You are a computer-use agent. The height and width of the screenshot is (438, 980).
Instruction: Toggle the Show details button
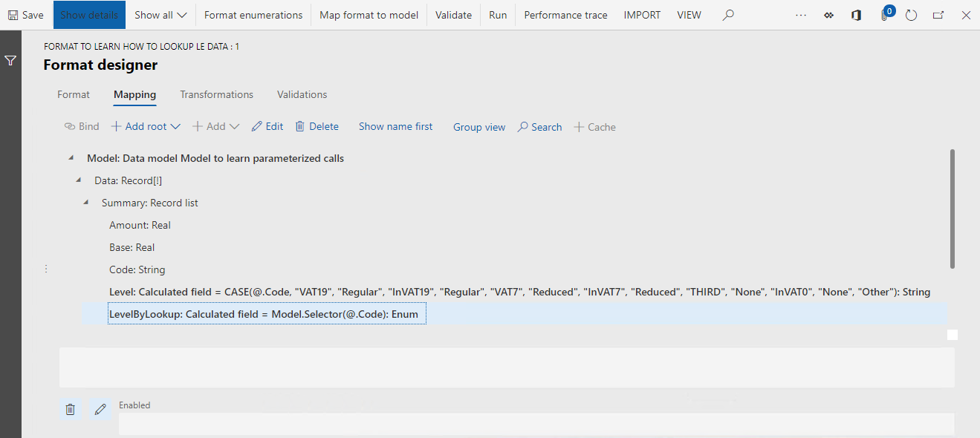point(89,15)
